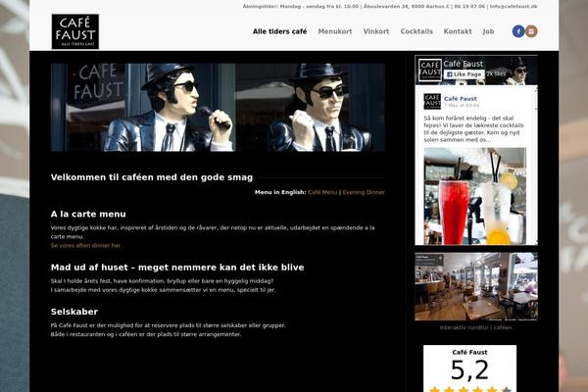Click the Café Faust logo in Facebook widget header
This screenshot has height=392, width=588.
429,70
